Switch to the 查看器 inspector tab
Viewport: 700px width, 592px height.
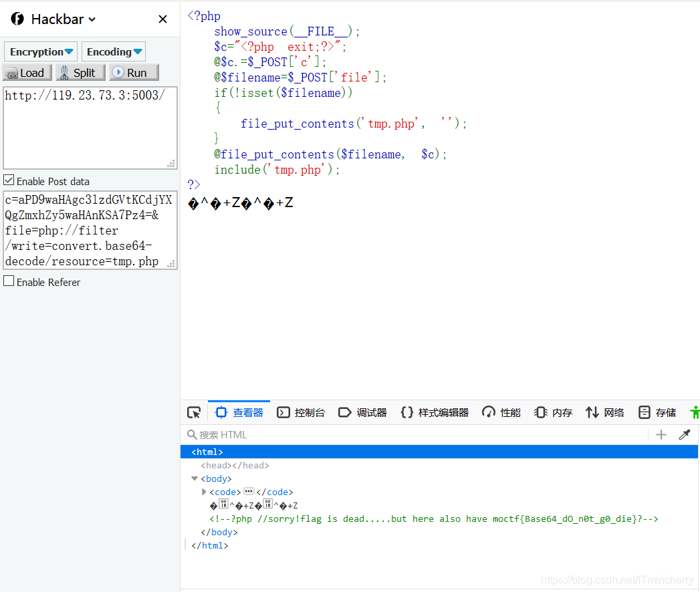(x=239, y=412)
